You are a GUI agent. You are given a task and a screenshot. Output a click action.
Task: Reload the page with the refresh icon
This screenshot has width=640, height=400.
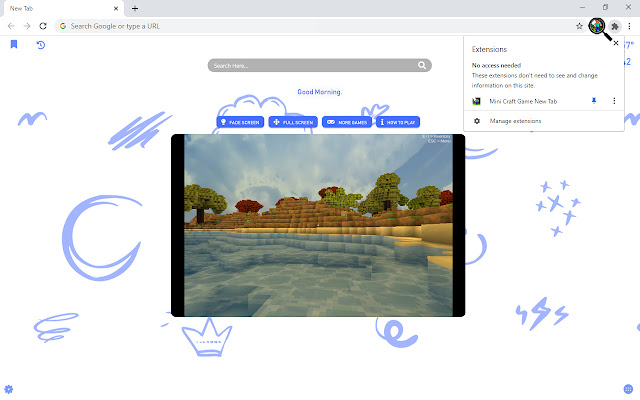point(43,26)
